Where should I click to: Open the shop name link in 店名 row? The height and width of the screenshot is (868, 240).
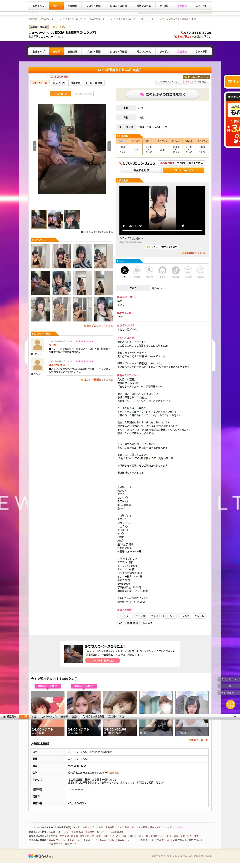click(90, 752)
